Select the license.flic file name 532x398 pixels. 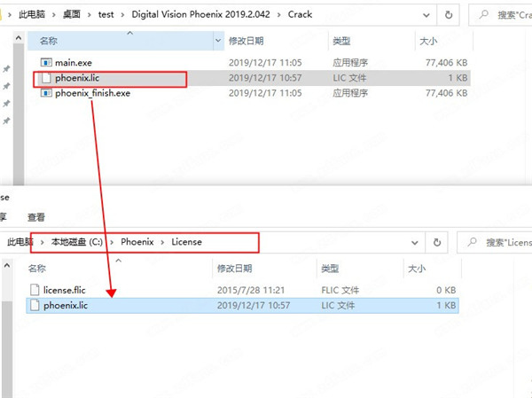click(x=65, y=290)
